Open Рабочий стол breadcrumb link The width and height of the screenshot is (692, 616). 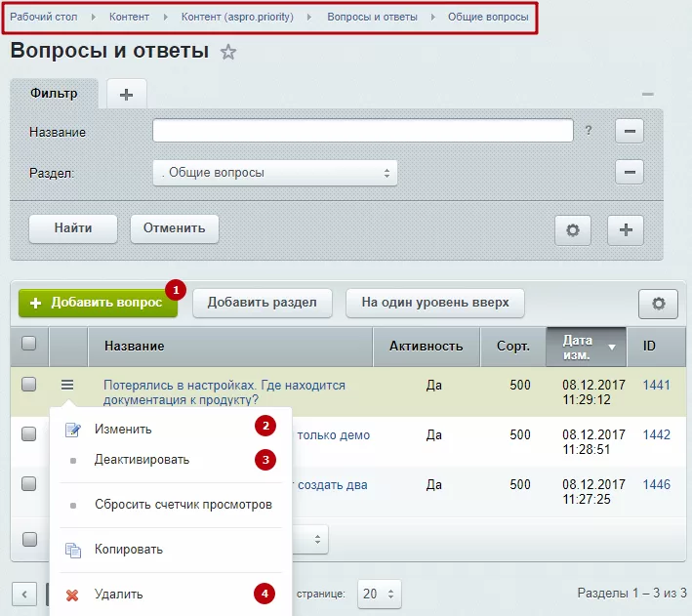point(43,17)
